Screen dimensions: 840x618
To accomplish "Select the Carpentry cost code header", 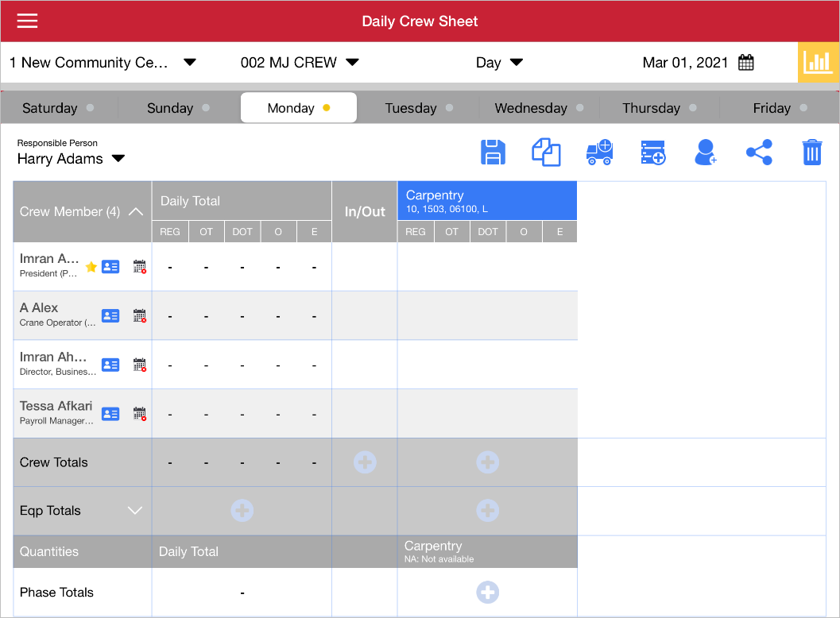I will [x=487, y=201].
